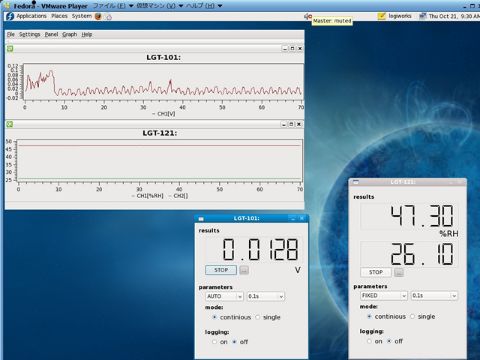This screenshot has width=480, height=360.
Task: Click the CH2[] legend under the LGT-121 graph
Action: [x=178, y=196]
